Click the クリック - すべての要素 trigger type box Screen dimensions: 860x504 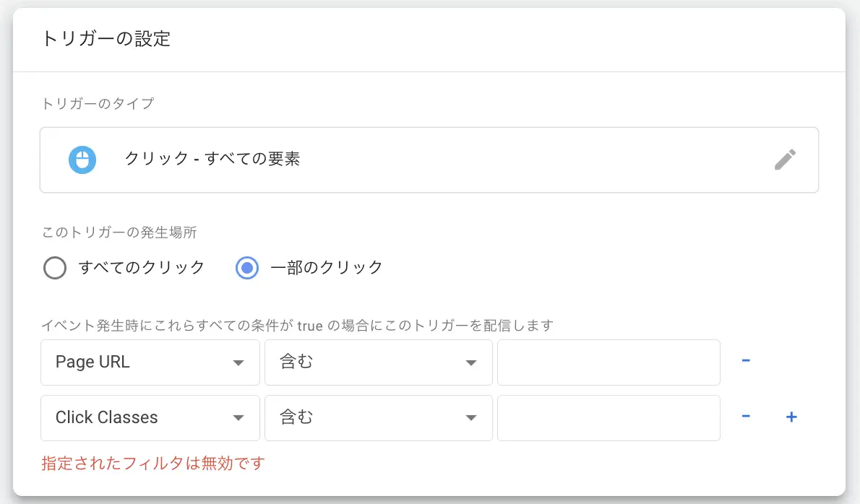[429, 160]
